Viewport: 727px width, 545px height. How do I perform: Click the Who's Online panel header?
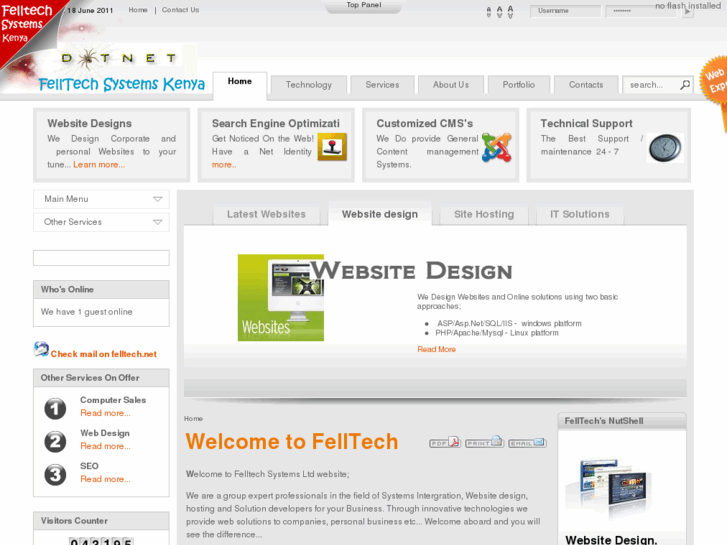coord(101,289)
